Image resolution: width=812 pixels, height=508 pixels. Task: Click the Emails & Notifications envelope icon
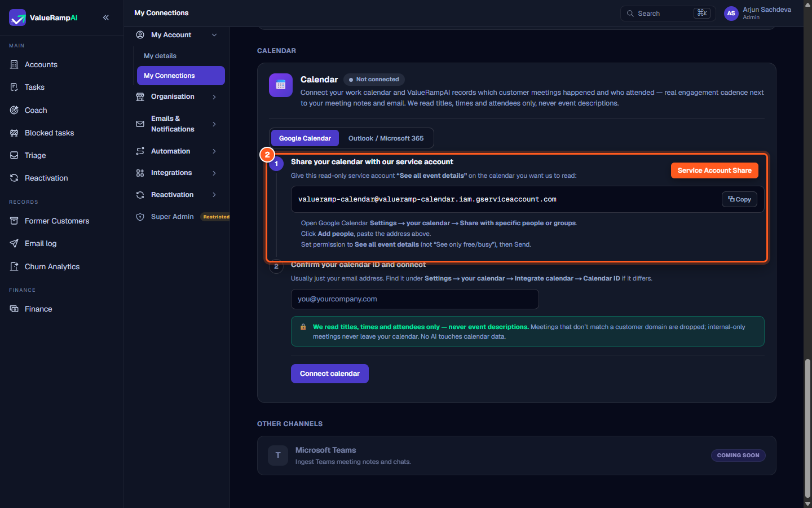[140, 124]
